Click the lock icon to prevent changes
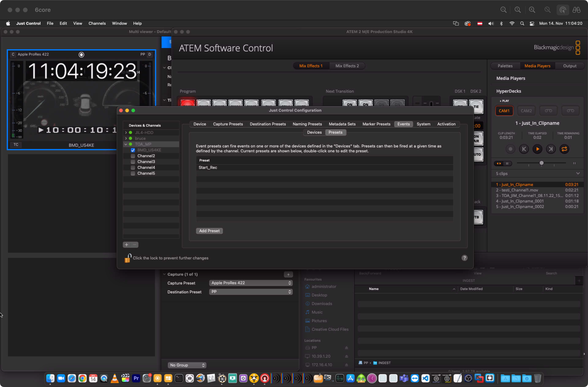 coord(127,258)
